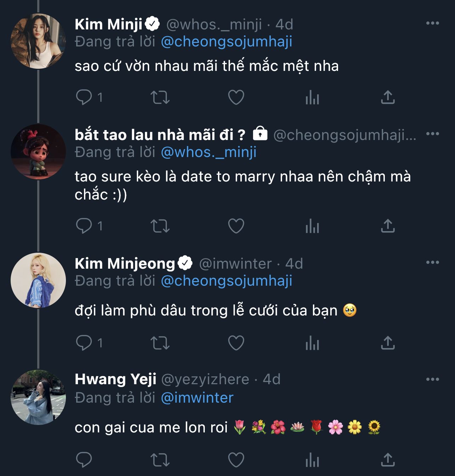
Task: Like Hwang Yeji's flower emoji tweet
Action: pos(236,460)
